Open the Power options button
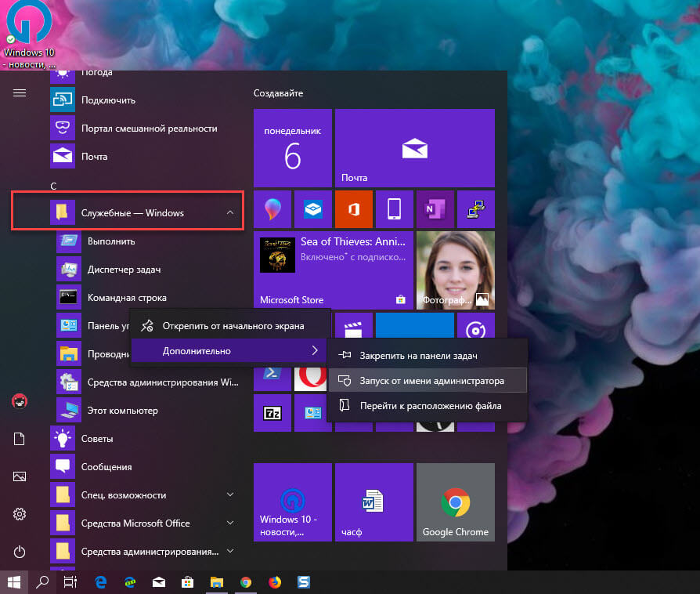Viewport: 700px width, 594px height. tap(20, 552)
